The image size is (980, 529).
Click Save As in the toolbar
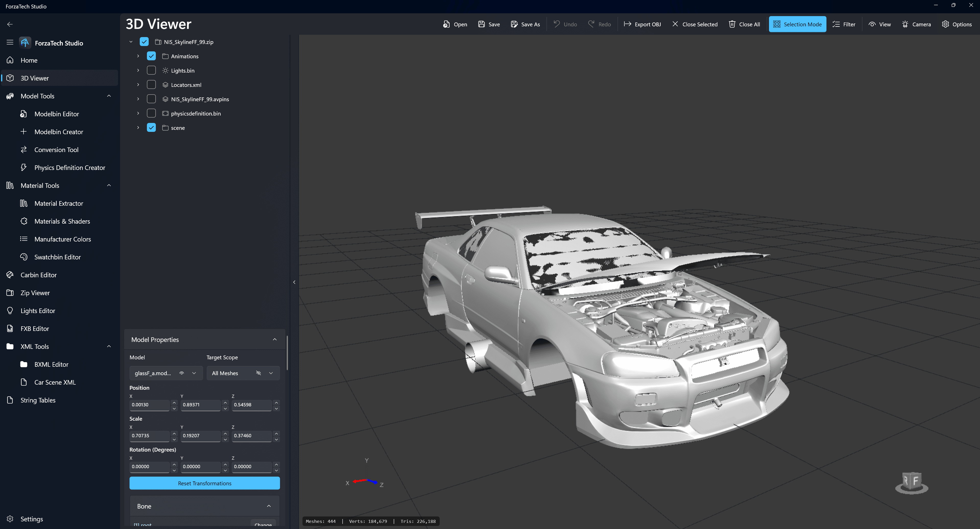click(525, 24)
